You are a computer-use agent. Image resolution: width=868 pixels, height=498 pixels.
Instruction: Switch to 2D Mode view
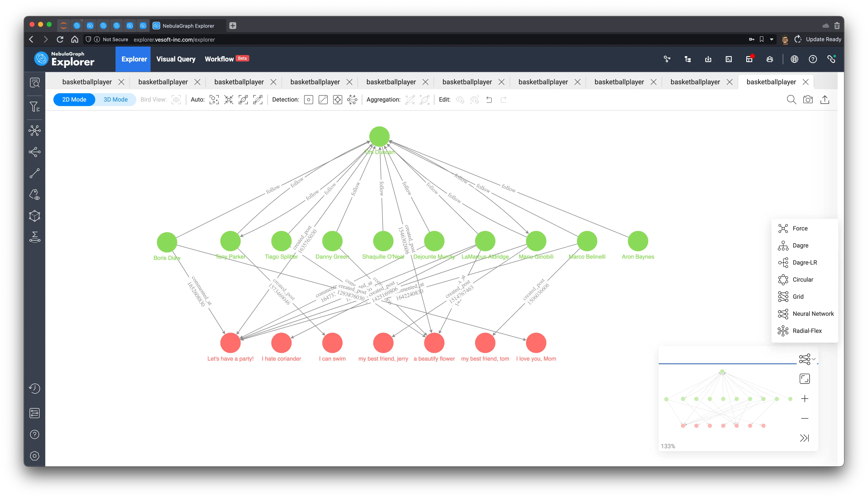73,99
